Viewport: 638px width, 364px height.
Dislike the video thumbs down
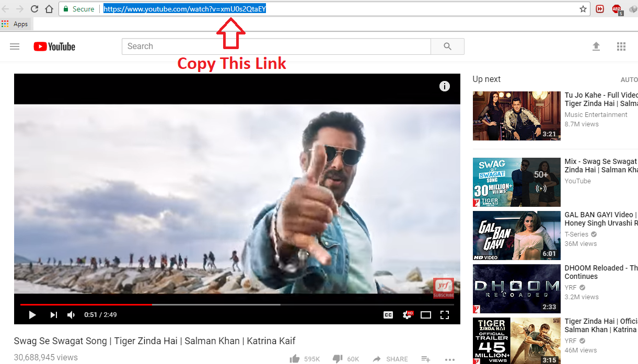point(338,359)
